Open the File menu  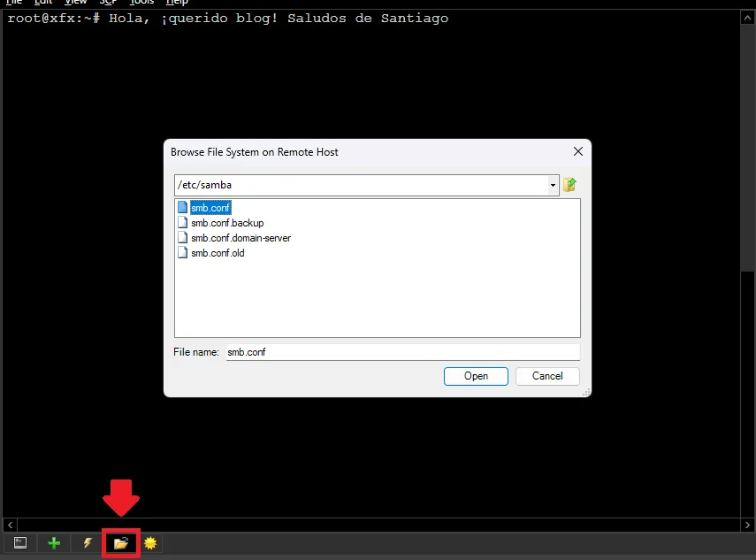coord(14,3)
